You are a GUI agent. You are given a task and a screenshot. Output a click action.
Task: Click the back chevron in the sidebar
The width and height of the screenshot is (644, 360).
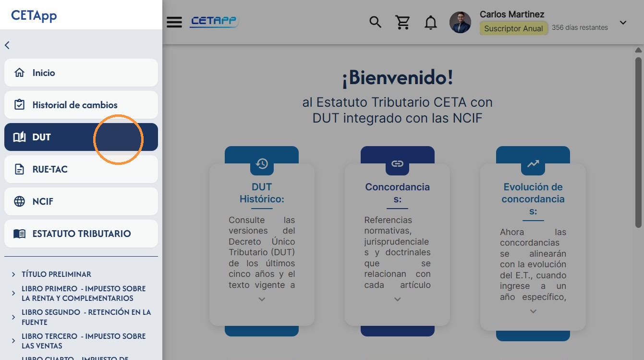pos(7,45)
